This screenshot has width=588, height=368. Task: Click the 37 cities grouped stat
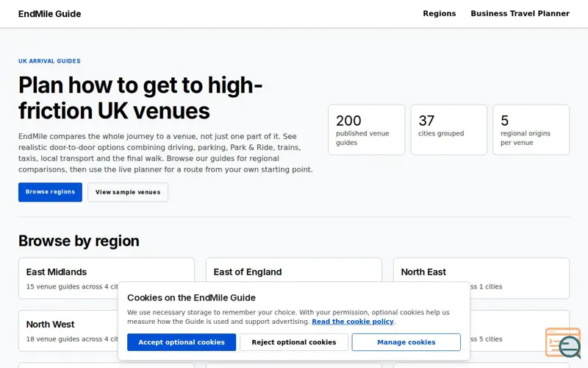(448, 130)
